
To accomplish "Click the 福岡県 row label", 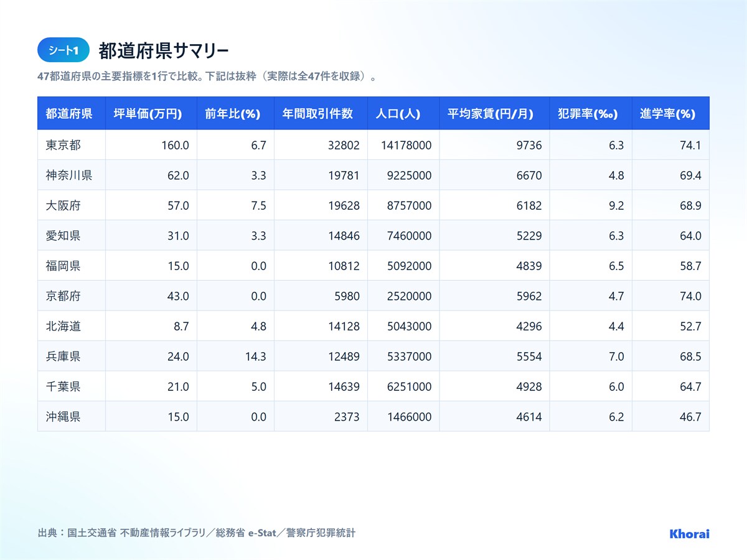I will tap(63, 266).
